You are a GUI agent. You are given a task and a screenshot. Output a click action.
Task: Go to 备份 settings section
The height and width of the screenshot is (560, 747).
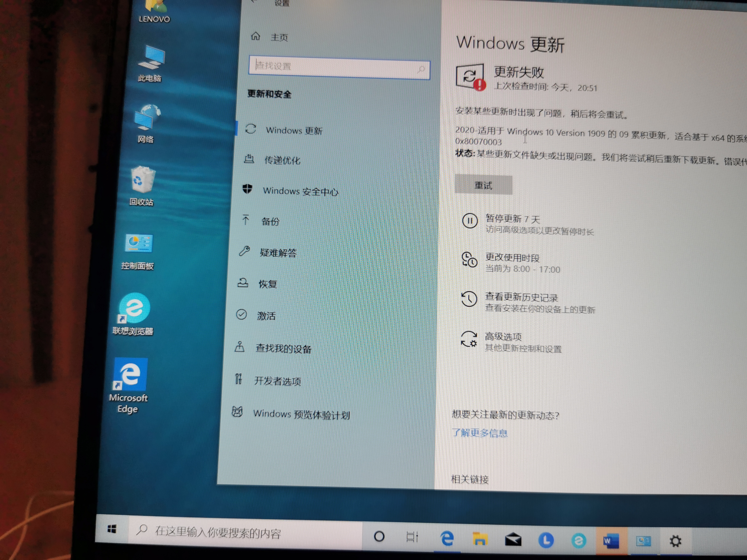270,221
